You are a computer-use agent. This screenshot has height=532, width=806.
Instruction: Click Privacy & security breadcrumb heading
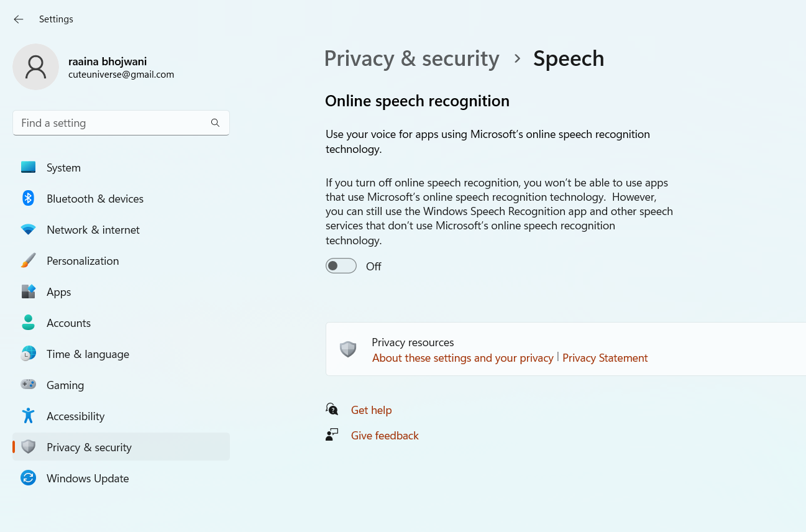click(x=411, y=58)
